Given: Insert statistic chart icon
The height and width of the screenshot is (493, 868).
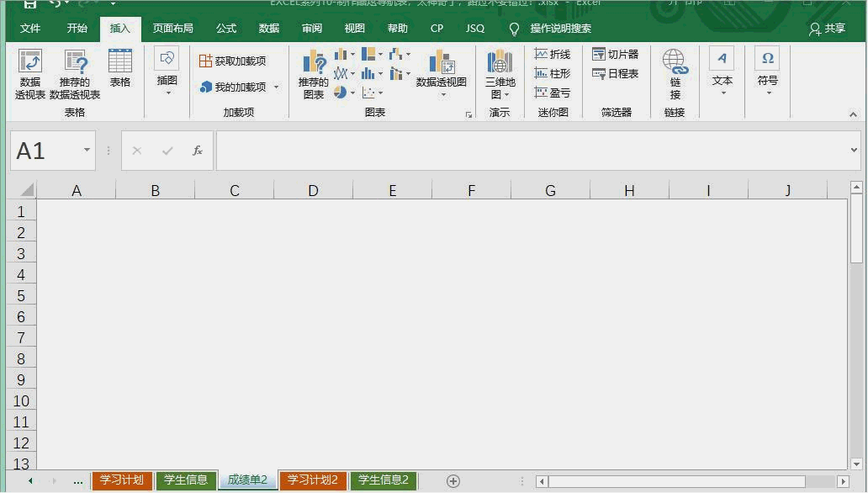Looking at the screenshot, I should point(372,73).
